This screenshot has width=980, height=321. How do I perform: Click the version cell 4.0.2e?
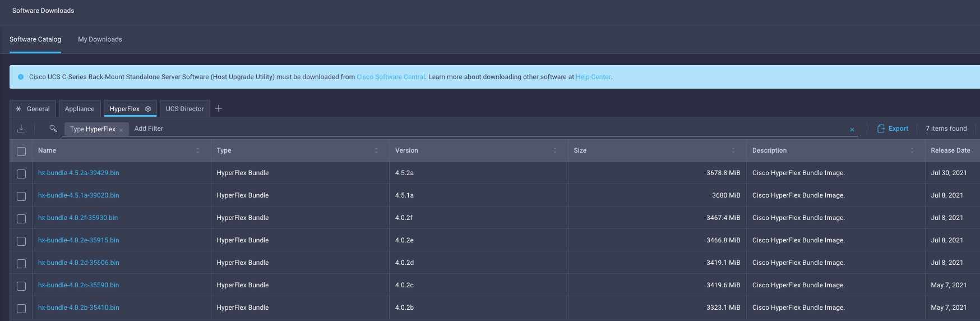[x=404, y=240]
